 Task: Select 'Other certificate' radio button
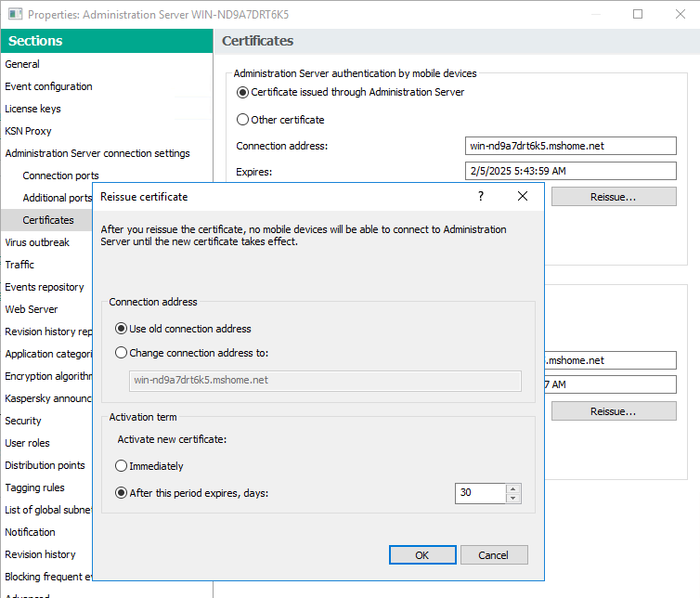[x=243, y=120]
